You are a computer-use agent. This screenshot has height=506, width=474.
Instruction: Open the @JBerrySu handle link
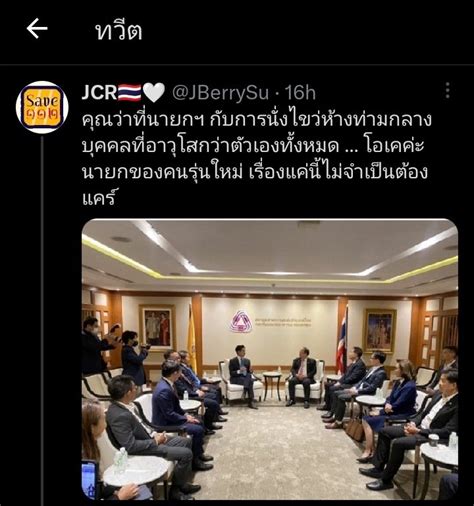click(220, 93)
